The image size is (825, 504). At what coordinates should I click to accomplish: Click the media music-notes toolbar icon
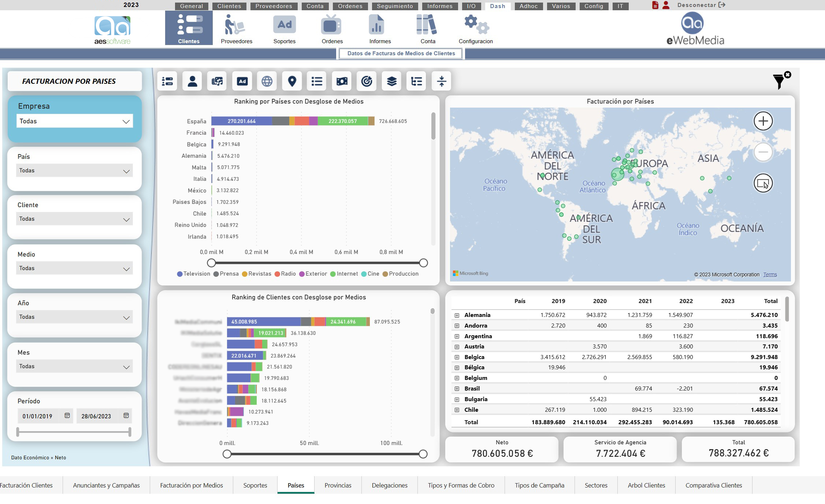point(217,81)
